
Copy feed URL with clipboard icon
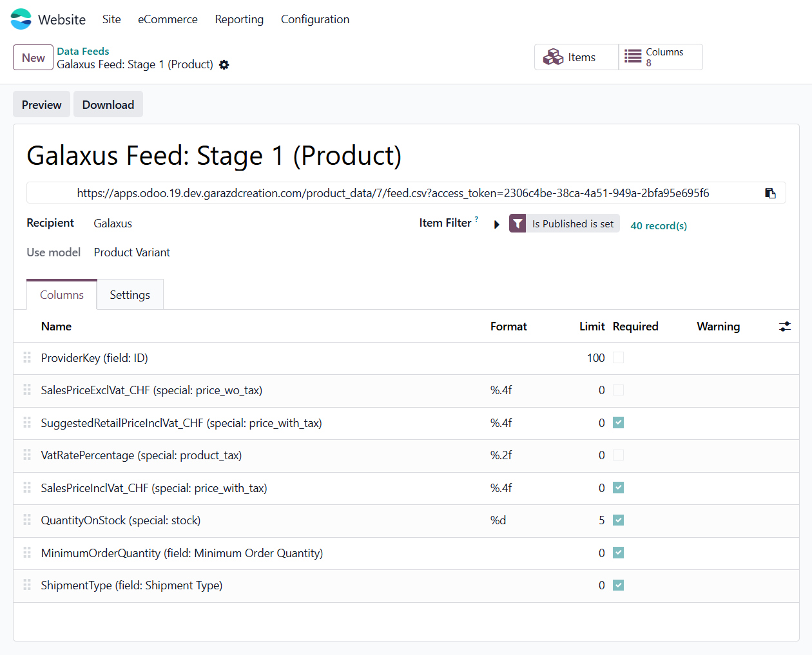770,193
